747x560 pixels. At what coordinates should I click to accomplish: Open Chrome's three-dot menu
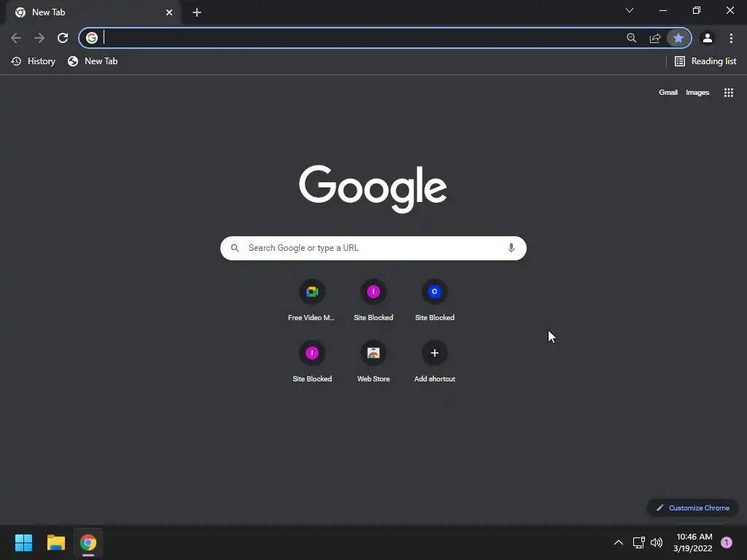click(x=731, y=38)
